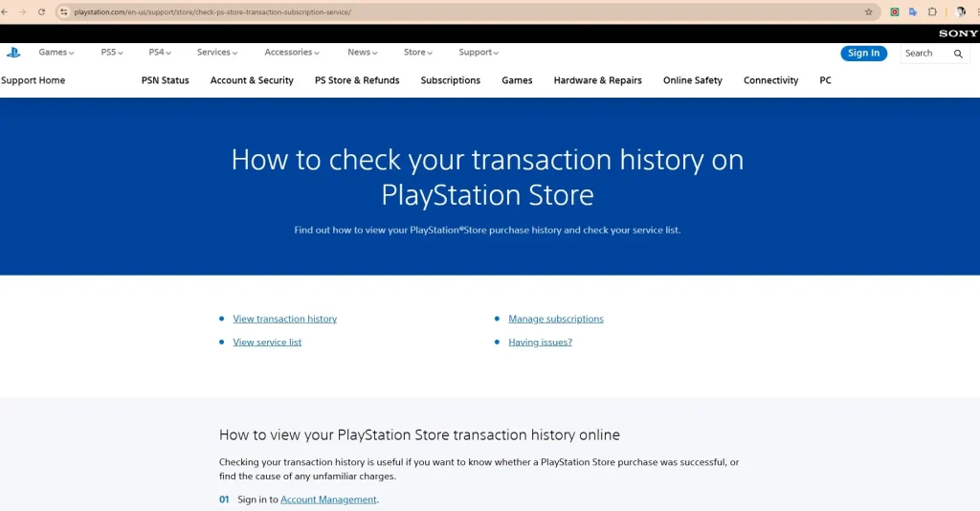Open PS Store & Refunds section
Viewport: 980px width, 511px height.
357,80
